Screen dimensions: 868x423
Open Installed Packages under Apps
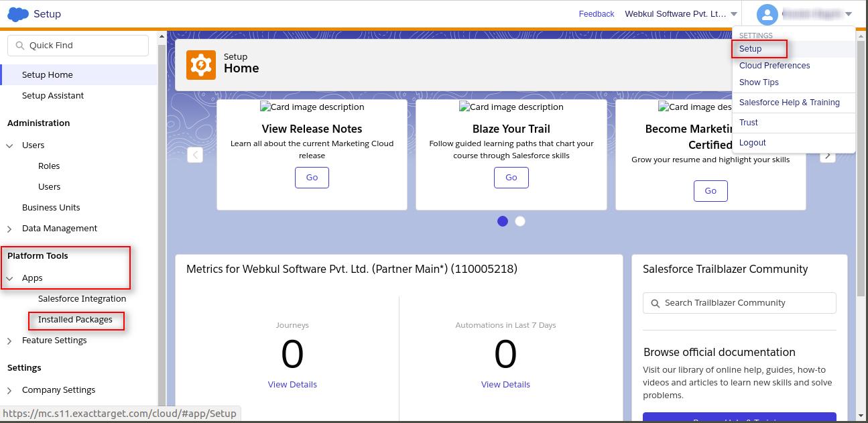(75, 320)
